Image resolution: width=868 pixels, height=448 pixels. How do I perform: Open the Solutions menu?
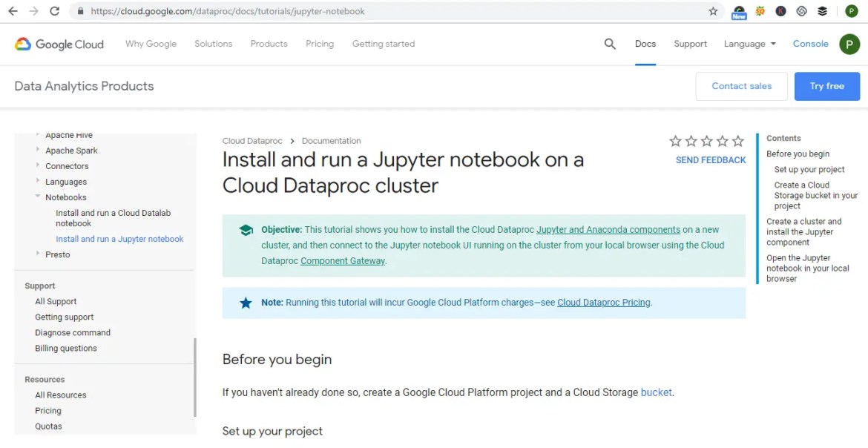click(213, 44)
